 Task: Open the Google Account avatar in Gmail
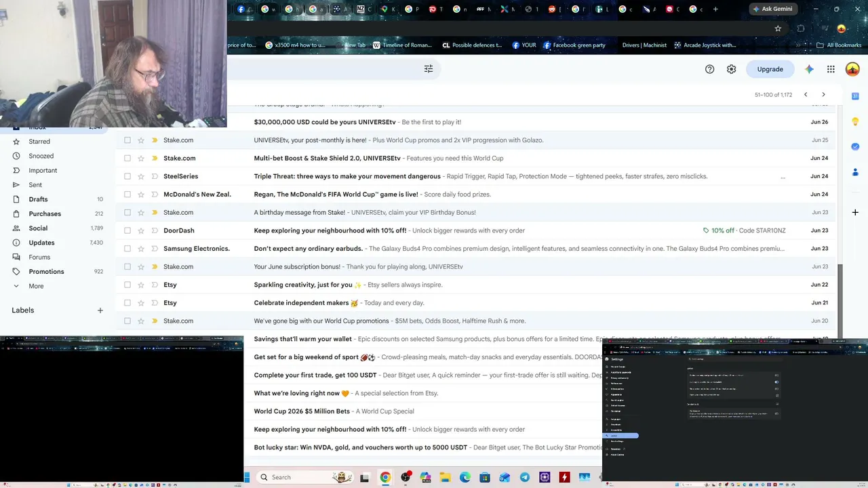tap(852, 69)
